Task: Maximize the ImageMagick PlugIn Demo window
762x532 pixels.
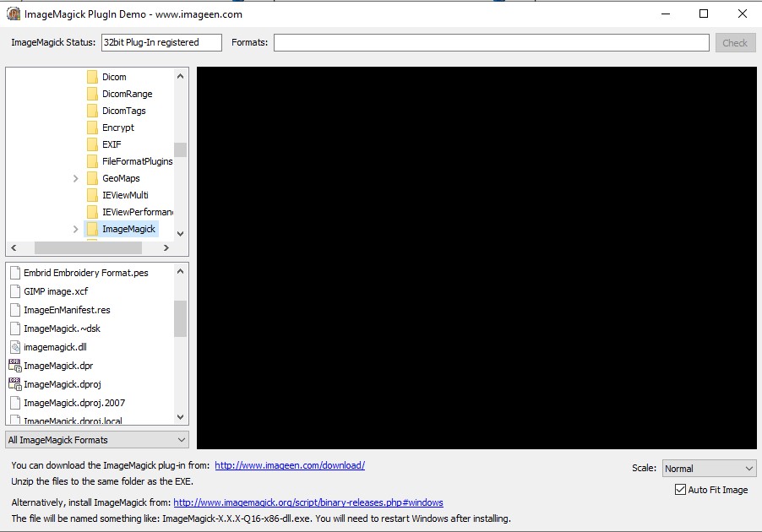Action: coord(704,14)
